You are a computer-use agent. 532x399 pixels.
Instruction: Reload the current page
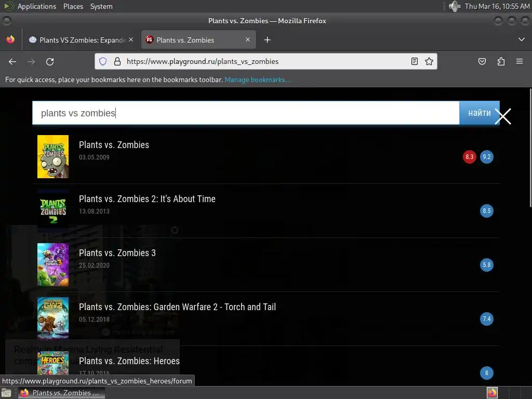(50, 61)
